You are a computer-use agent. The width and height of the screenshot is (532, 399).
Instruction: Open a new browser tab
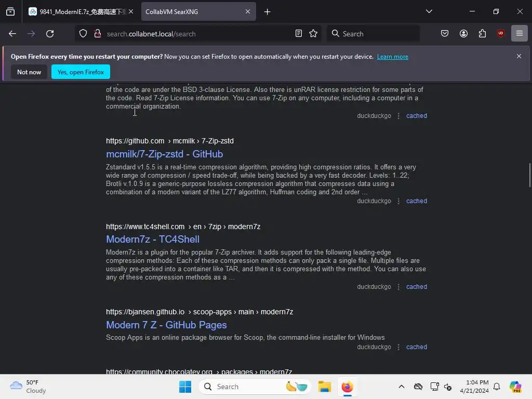[268, 12]
